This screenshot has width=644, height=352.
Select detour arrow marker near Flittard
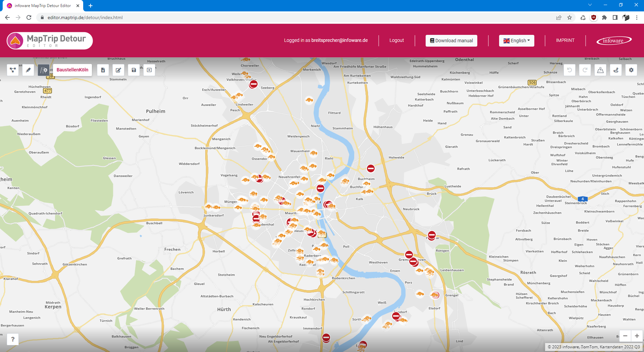(309, 100)
